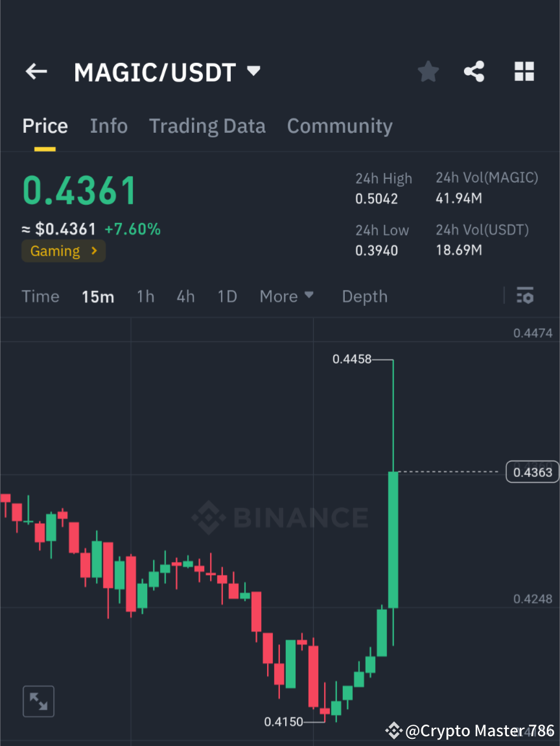Tap the 15m interval label

(x=98, y=296)
